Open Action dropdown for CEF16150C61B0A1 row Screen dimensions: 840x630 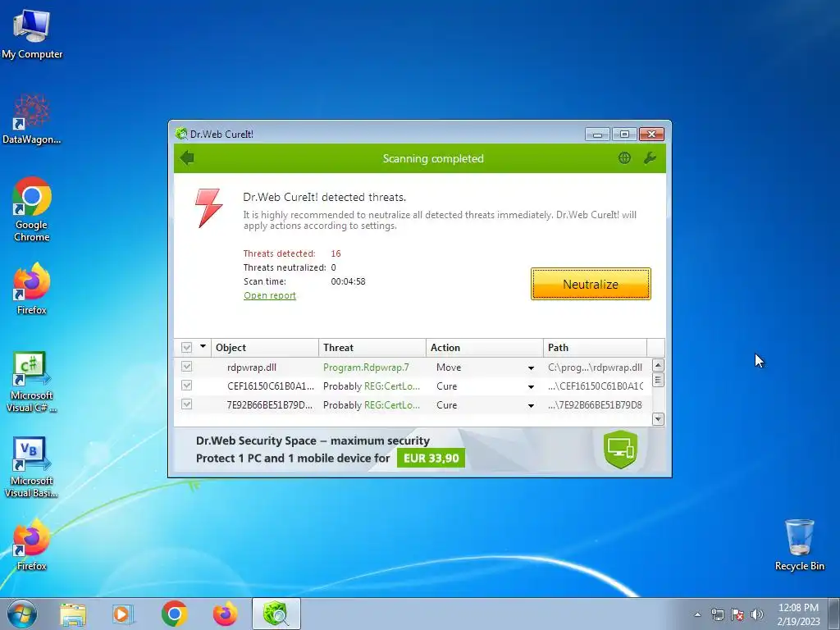coord(531,387)
